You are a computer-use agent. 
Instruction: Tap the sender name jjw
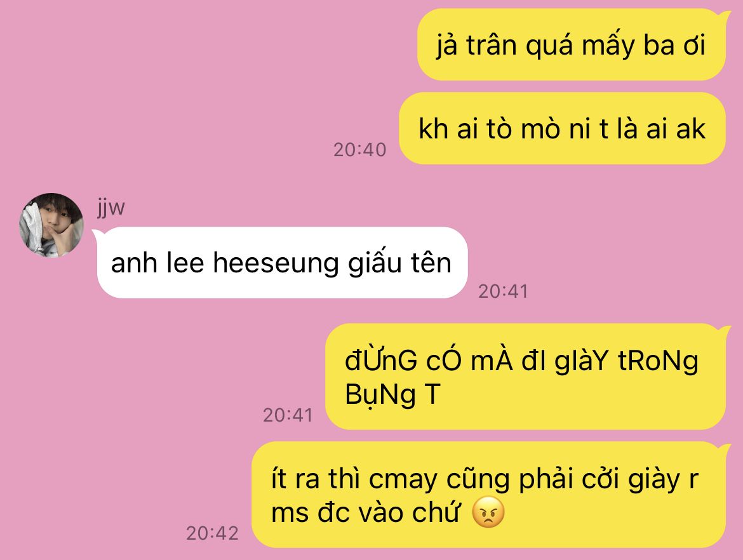click(111, 207)
